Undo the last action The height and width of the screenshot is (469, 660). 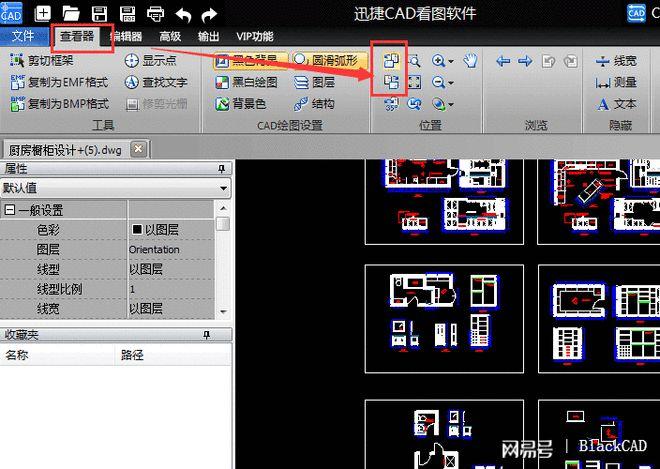tap(184, 15)
